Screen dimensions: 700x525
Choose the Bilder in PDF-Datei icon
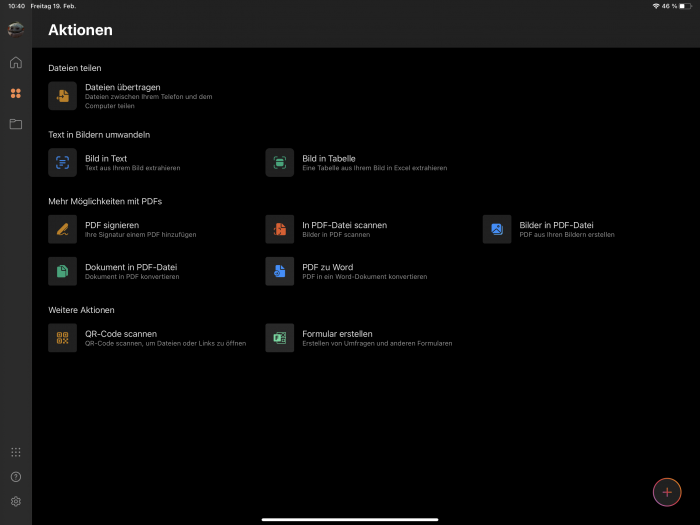(497, 229)
